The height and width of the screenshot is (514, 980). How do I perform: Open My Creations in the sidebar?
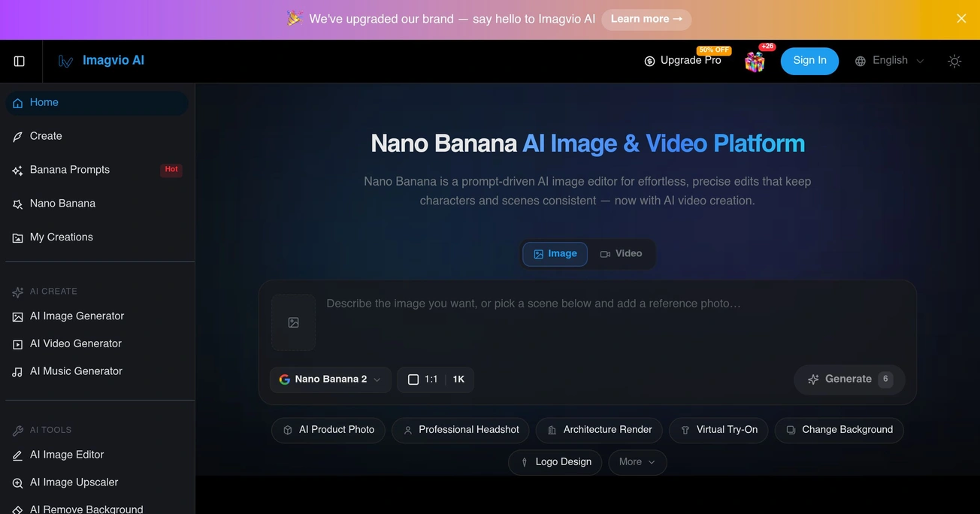point(97,237)
